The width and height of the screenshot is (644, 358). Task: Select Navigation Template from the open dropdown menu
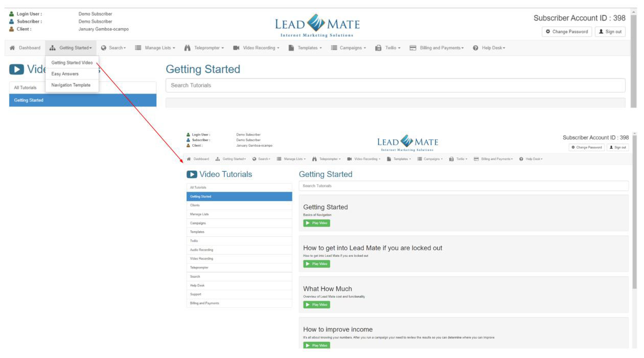[x=71, y=85]
